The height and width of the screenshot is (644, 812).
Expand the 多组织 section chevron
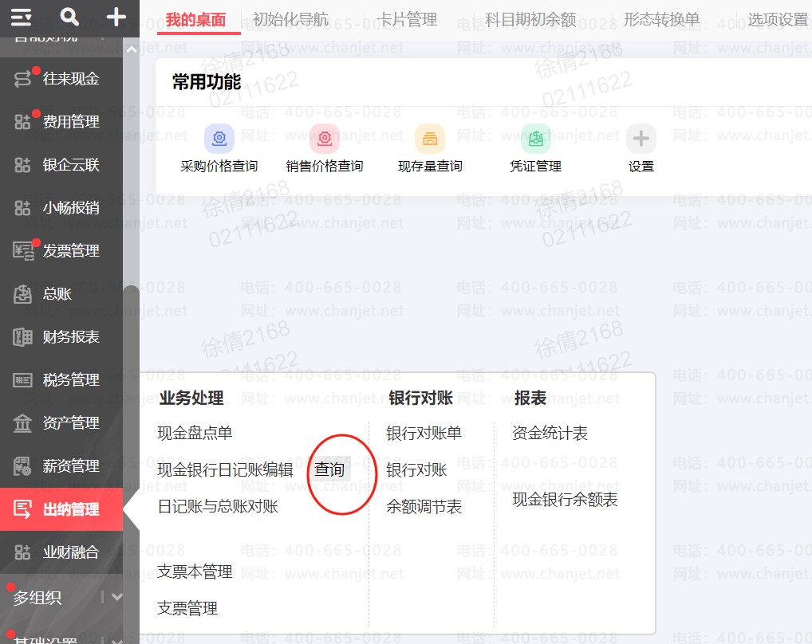[117, 597]
